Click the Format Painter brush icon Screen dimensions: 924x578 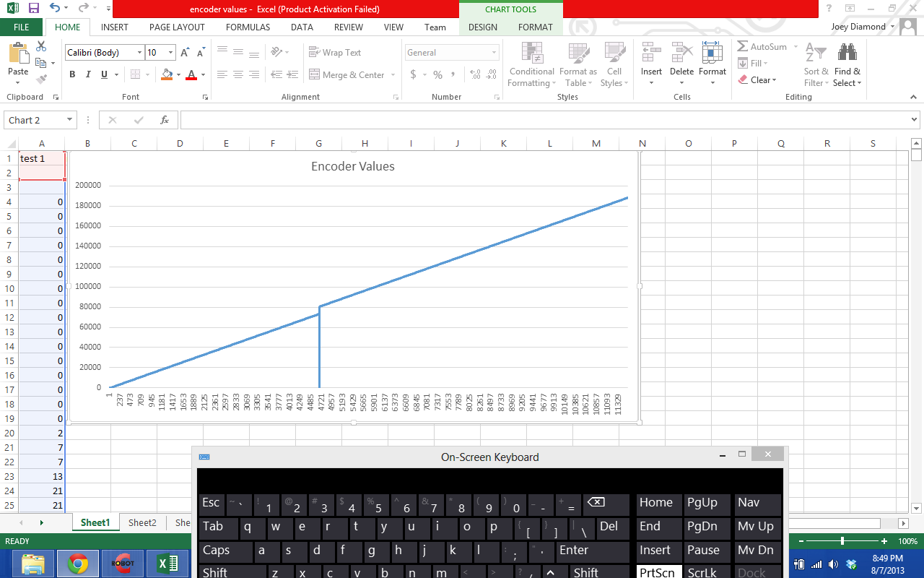coord(41,79)
